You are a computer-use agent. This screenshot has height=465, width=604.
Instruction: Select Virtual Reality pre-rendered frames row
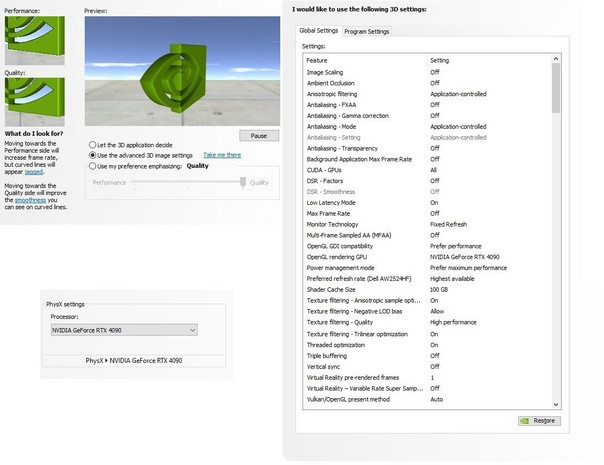(x=428, y=378)
